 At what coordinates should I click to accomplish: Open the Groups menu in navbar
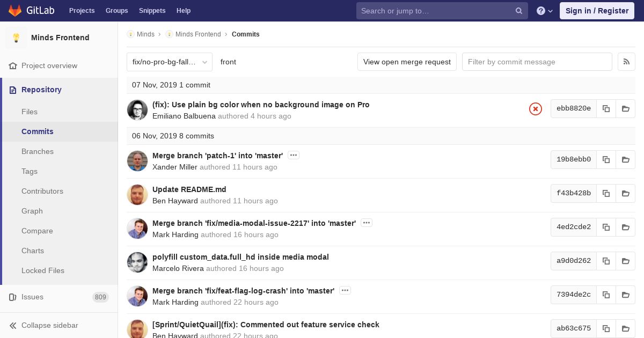116,11
